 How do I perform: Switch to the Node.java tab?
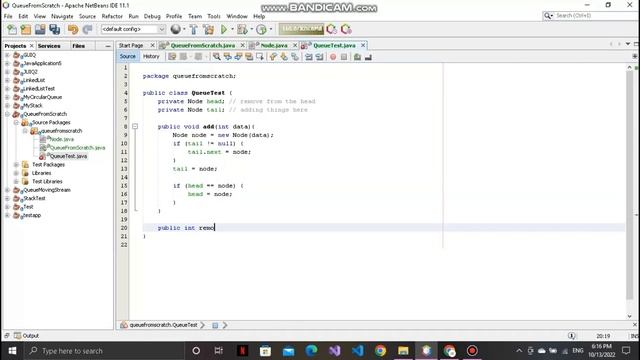click(273, 45)
